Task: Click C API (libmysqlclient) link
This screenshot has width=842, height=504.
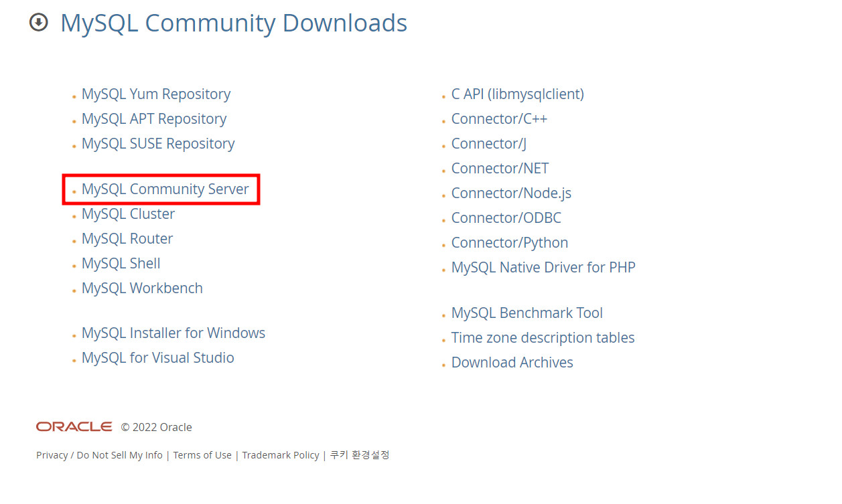Action: point(518,94)
